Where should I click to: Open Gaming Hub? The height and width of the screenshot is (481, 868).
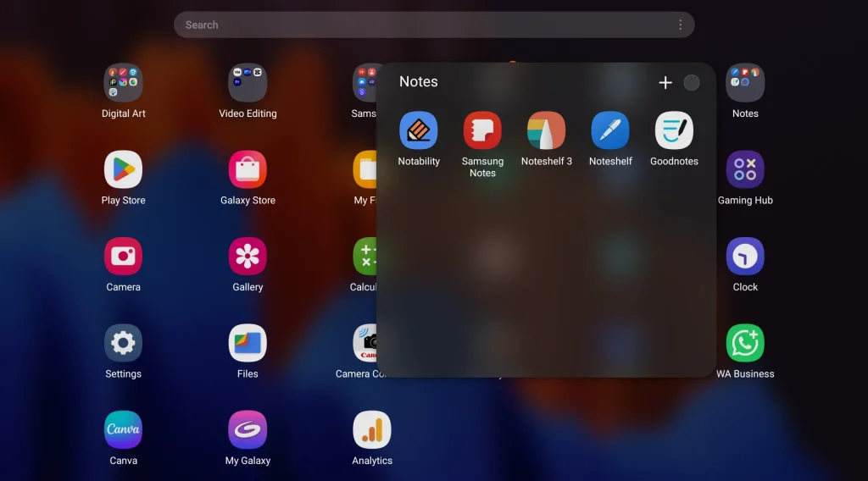click(x=745, y=169)
